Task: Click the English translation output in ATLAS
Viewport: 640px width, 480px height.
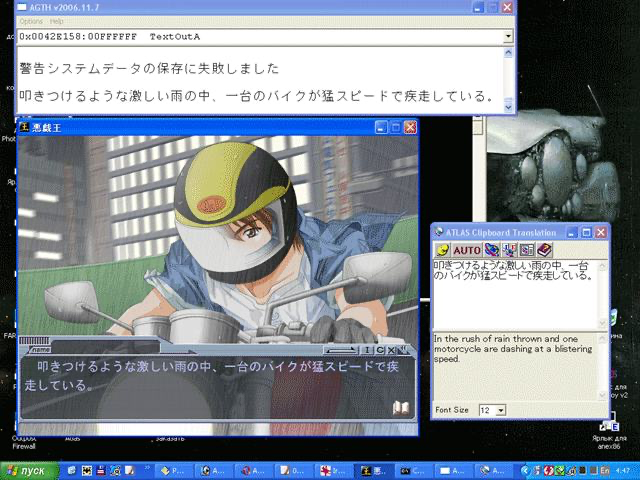Action: pyautogui.click(x=513, y=349)
